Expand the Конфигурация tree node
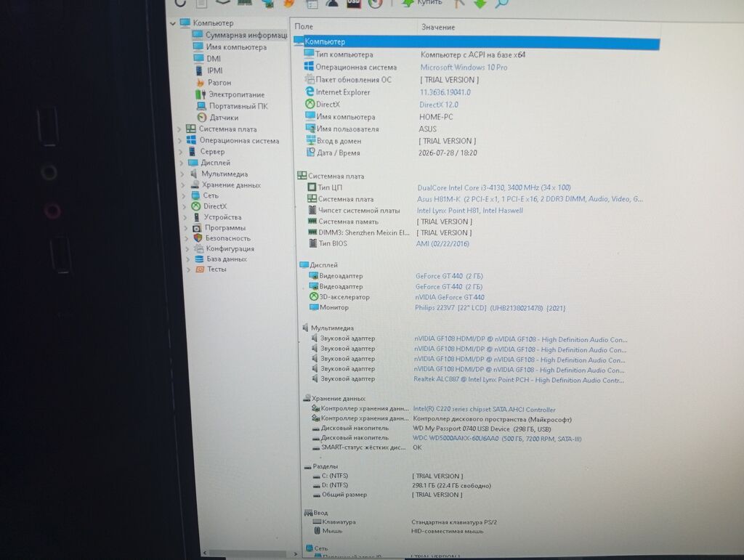 [x=187, y=248]
